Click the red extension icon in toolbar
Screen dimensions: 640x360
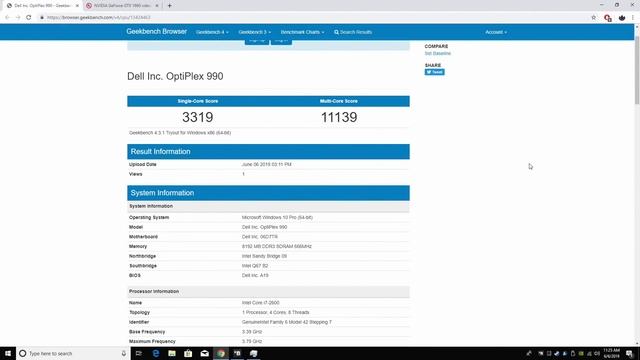click(608, 18)
